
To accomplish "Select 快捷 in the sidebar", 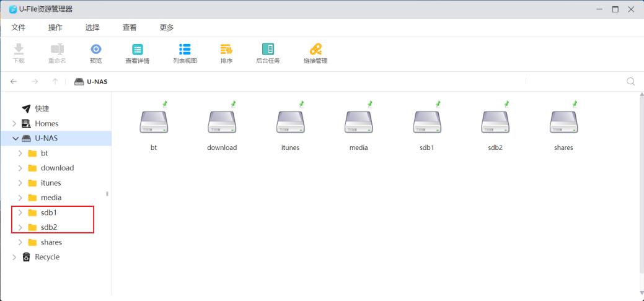I will [42, 109].
